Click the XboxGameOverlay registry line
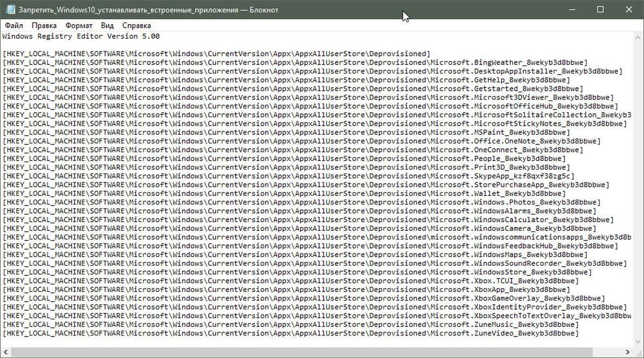 304,298
